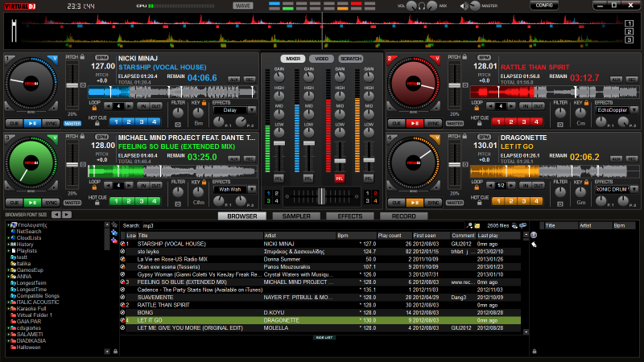The height and width of the screenshot is (362, 644).
Task: Open the Wah Wah effects dropdown on deck 3
Action: click(x=252, y=189)
